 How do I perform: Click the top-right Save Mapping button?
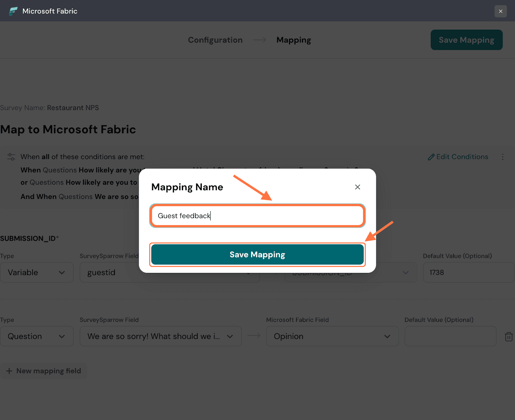point(466,40)
